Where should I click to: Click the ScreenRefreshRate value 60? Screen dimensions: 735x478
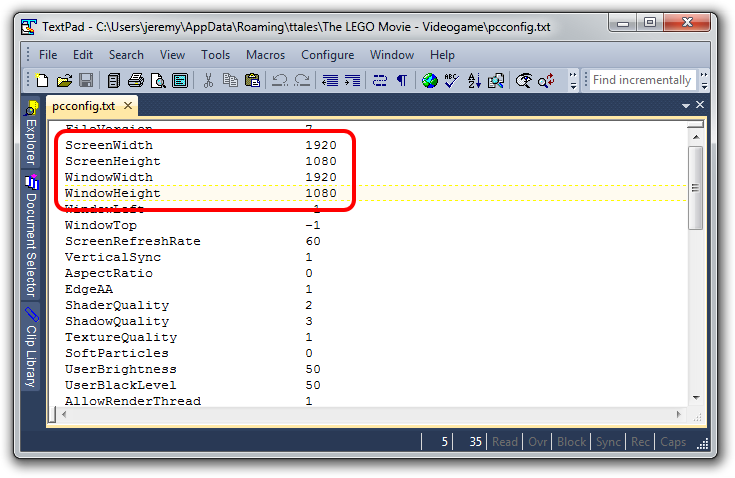tap(313, 241)
